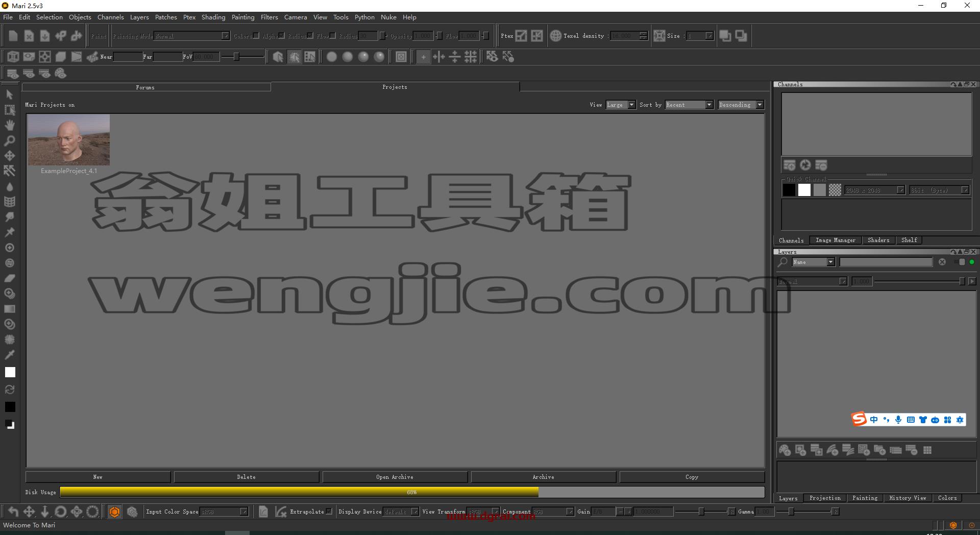The width and height of the screenshot is (980, 535).
Task: Toggle the Flow checkbox beside Radius checkbox
Action: pyautogui.click(x=332, y=36)
